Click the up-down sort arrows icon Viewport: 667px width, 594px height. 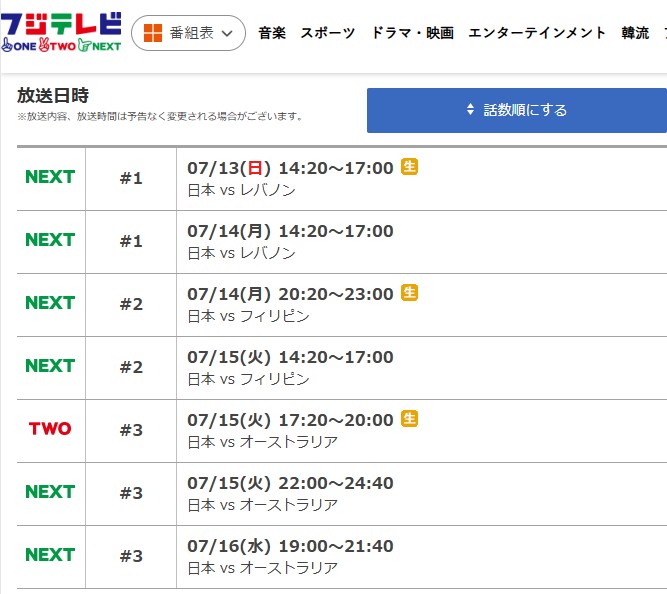(x=470, y=109)
